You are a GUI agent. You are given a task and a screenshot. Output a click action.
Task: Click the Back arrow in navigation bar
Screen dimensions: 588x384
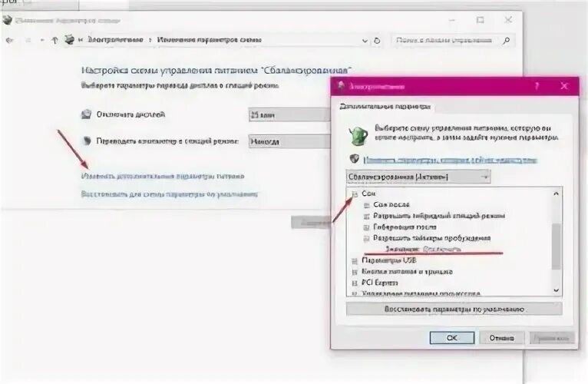[x=10, y=40]
